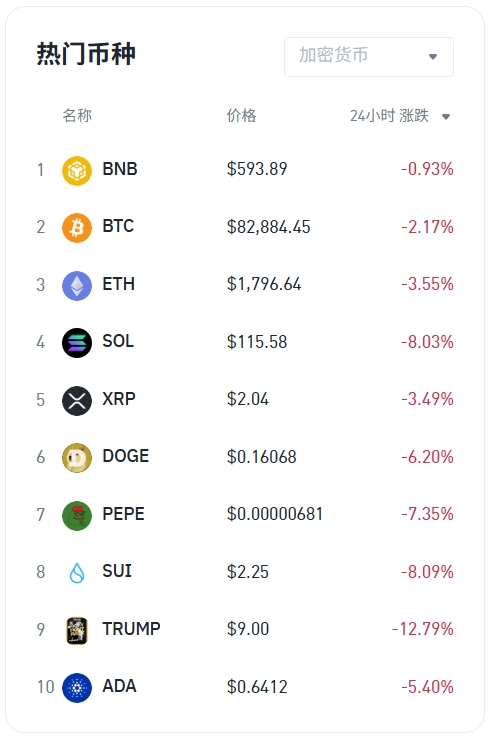Click the ETH price $1,796.64

(264, 284)
